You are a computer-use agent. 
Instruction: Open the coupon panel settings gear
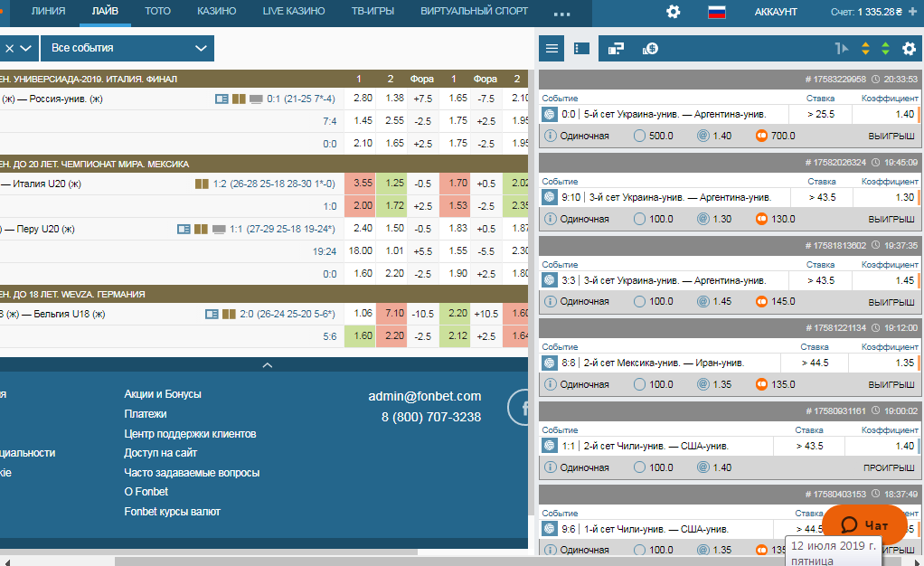point(910,48)
